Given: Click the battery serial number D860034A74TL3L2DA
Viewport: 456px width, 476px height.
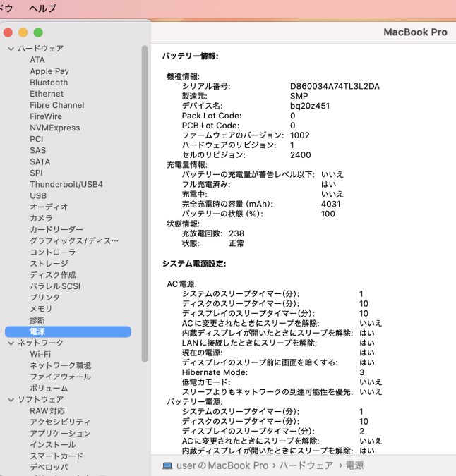Looking at the screenshot, I should (x=335, y=87).
